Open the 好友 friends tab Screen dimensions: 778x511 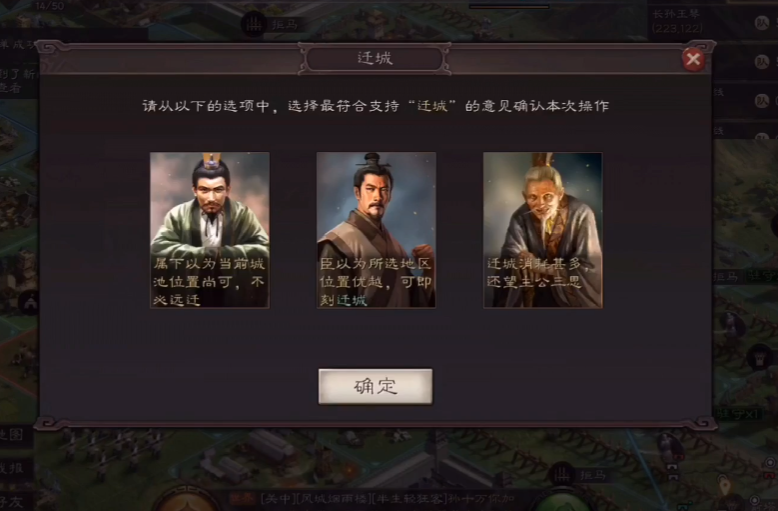point(11,501)
